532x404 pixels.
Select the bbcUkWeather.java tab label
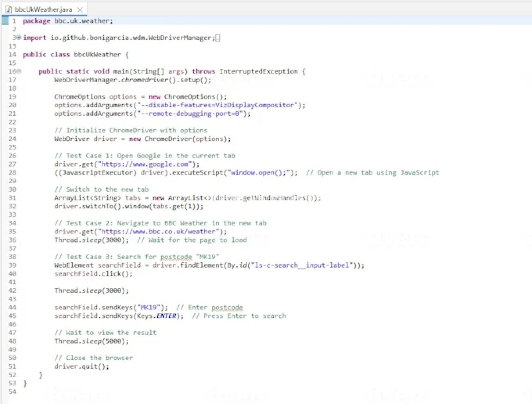(44, 10)
